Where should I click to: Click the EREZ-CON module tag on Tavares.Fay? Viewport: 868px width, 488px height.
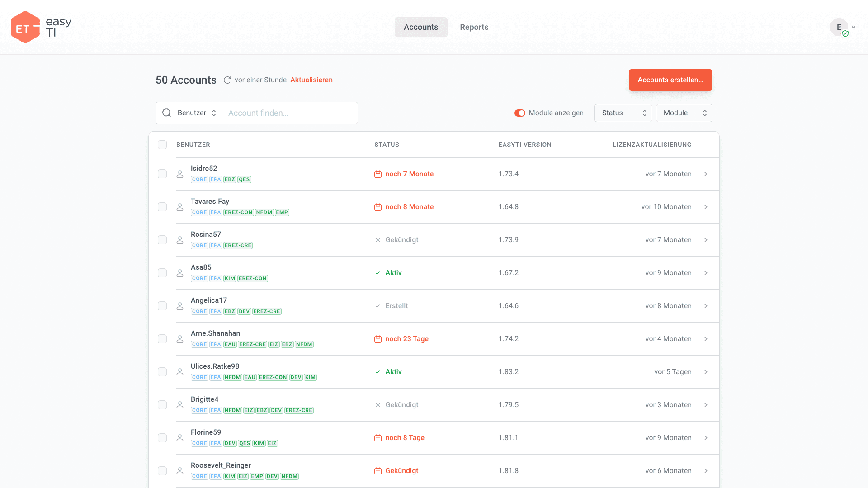238,212
